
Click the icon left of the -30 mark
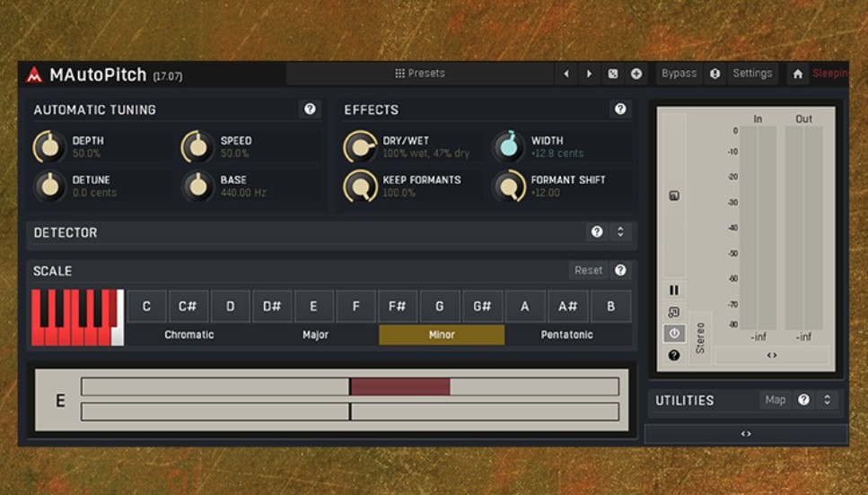(674, 195)
